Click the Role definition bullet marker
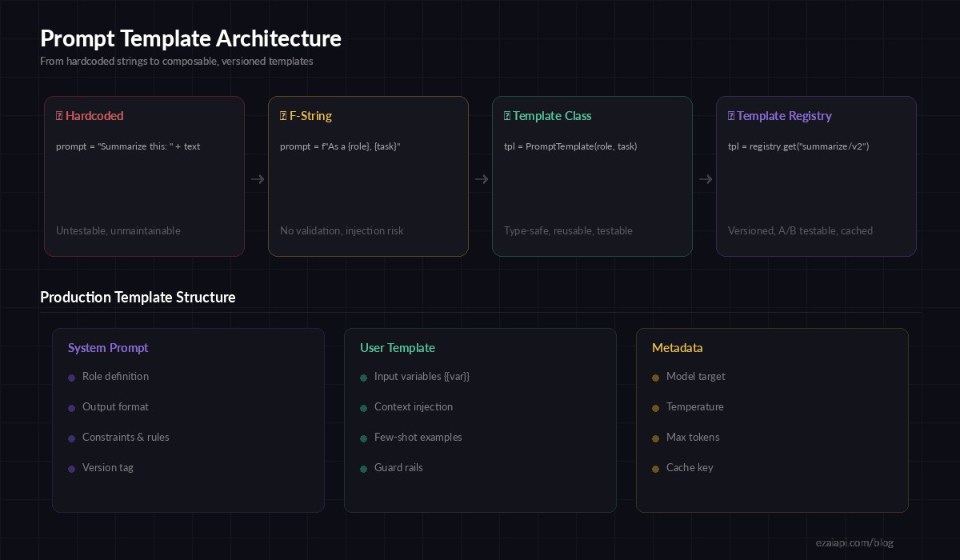Screen dimensions: 960x560 click(x=72, y=377)
